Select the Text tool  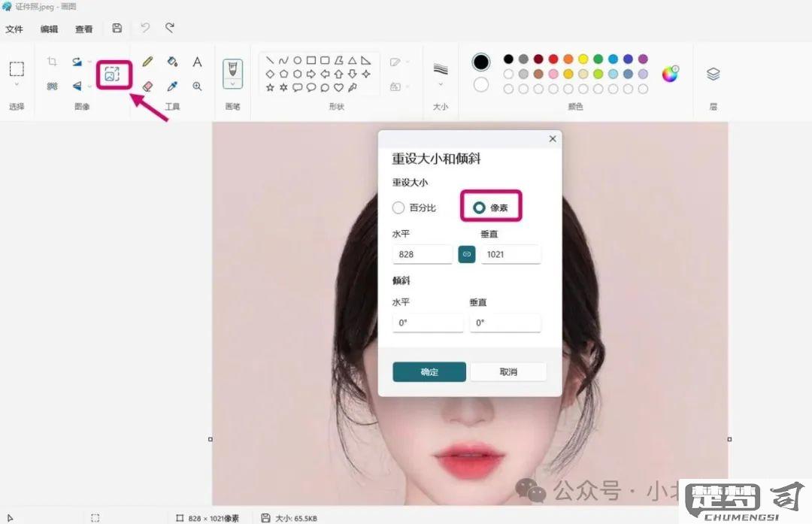click(197, 62)
